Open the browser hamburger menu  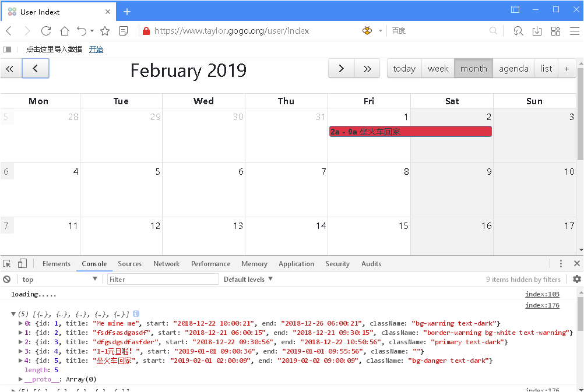(x=575, y=31)
